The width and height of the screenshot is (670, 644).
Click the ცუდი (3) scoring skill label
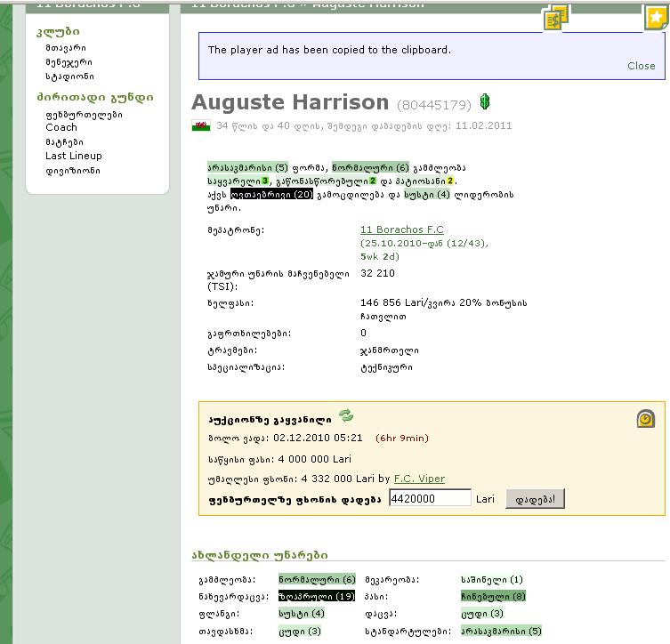pyautogui.click(x=300, y=631)
